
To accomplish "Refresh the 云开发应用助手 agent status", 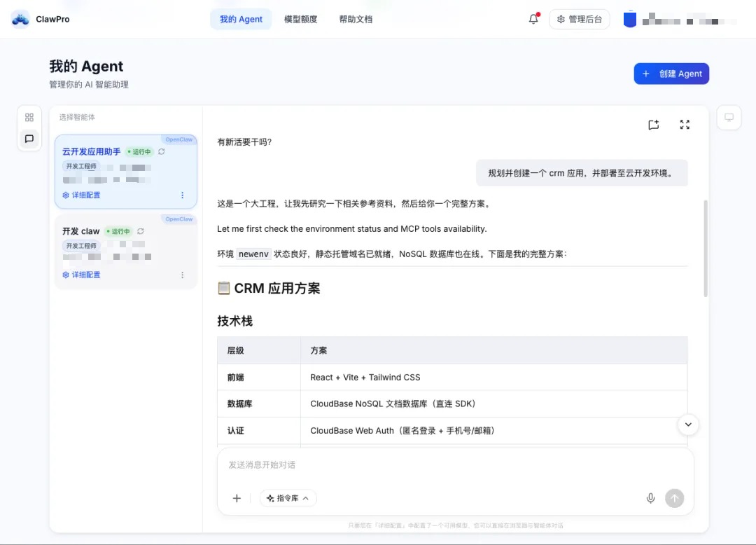I will pyautogui.click(x=162, y=151).
